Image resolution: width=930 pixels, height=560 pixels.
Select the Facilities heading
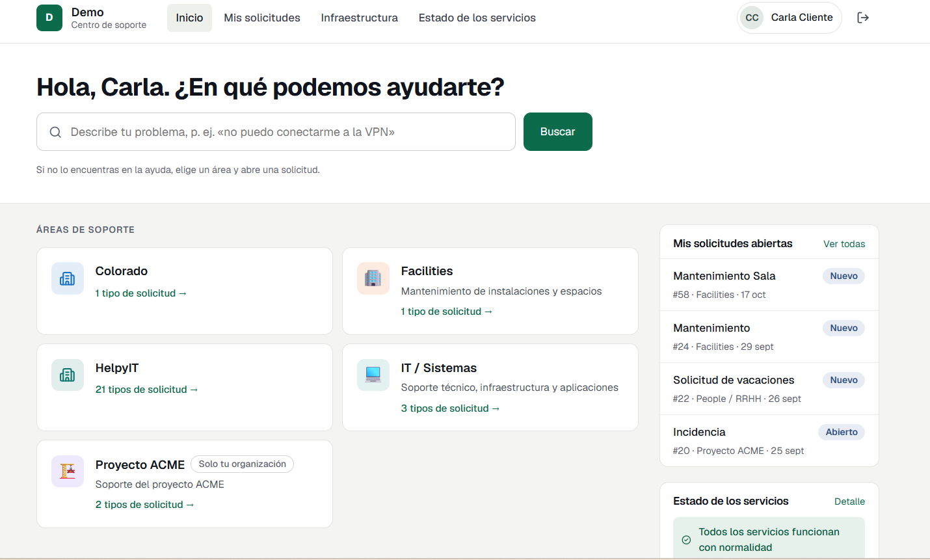427,271
